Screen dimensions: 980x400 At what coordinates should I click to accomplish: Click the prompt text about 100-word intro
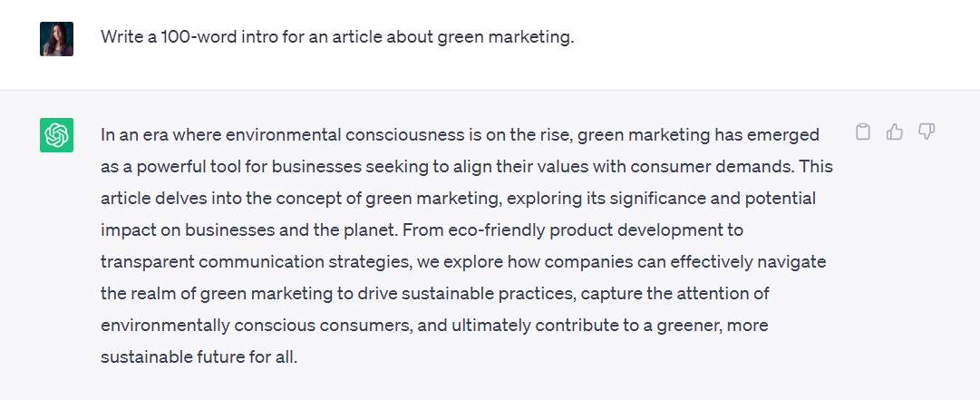pyautogui.click(x=337, y=37)
